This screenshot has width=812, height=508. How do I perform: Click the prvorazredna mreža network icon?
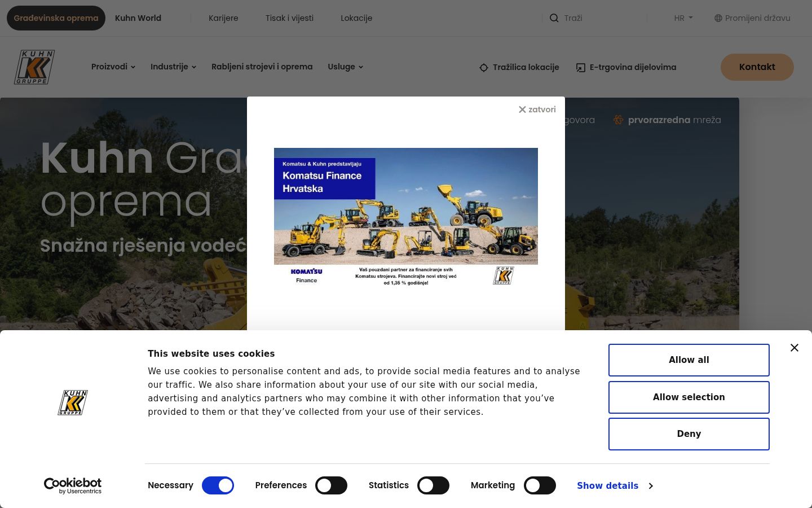tap(619, 120)
